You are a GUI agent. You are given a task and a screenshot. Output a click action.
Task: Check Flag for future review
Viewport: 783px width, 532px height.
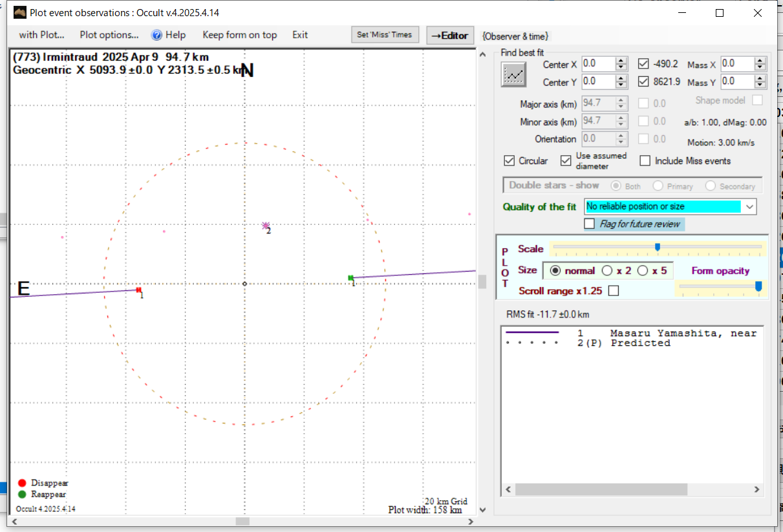click(x=589, y=224)
